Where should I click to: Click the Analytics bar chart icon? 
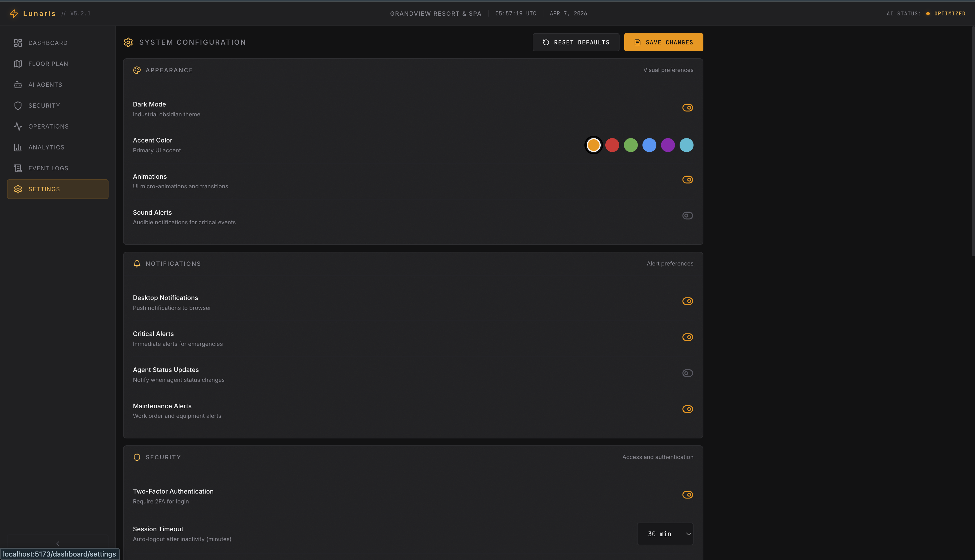click(18, 147)
